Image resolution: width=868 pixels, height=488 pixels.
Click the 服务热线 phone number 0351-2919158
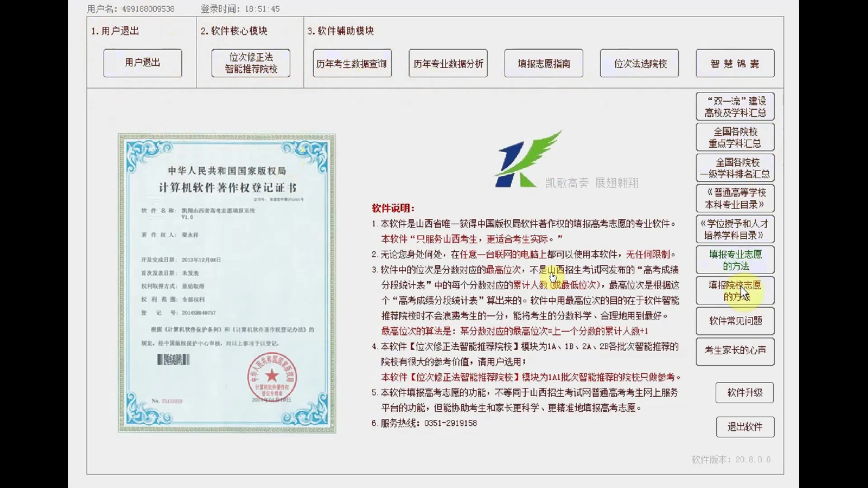point(450,423)
